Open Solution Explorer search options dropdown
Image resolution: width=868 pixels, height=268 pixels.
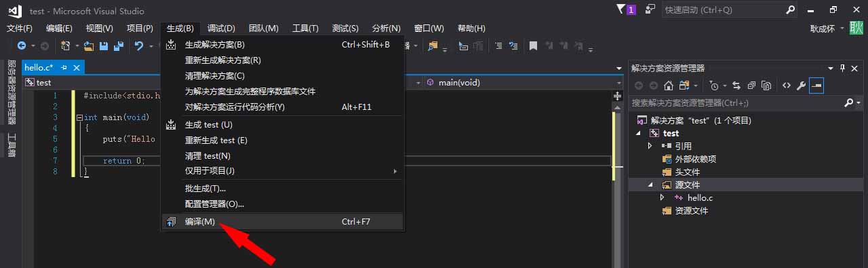pyautogui.click(x=859, y=103)
